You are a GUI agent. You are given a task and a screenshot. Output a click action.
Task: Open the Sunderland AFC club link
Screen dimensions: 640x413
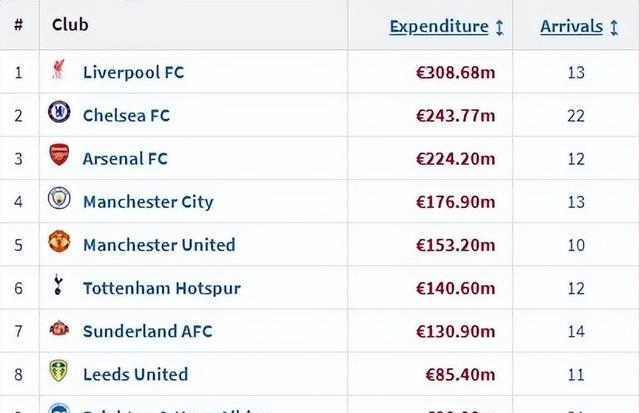(148, 331)
